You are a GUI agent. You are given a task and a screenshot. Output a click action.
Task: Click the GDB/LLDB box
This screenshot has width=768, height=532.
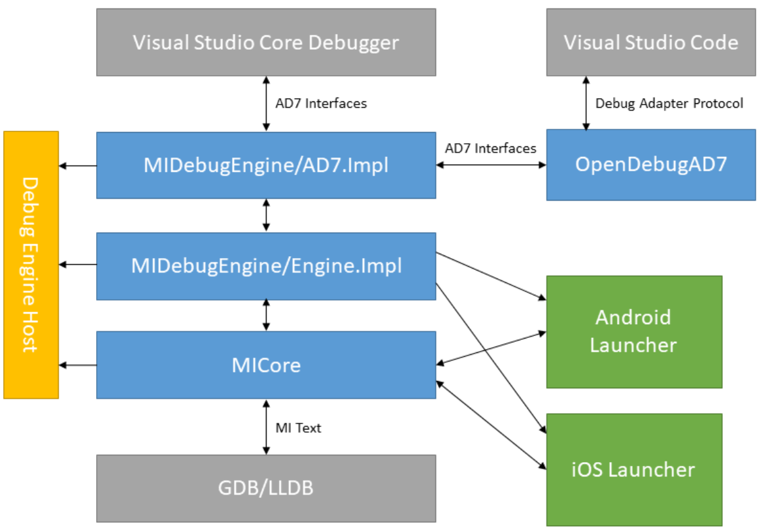266,488
